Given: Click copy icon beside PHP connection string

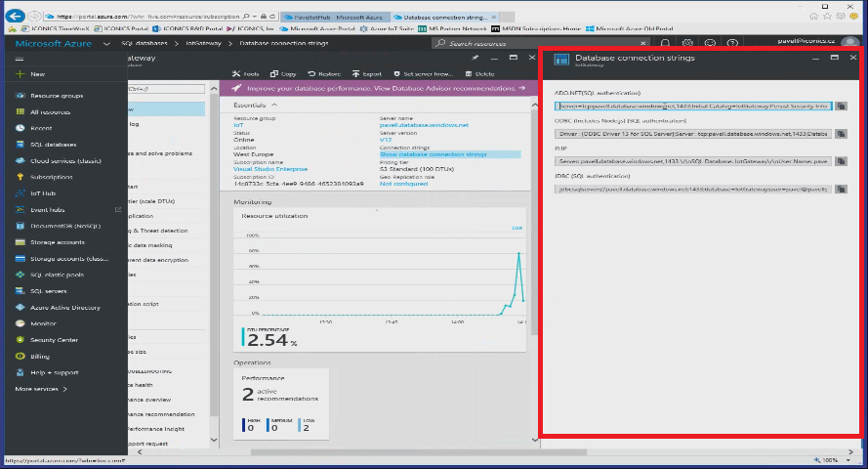Looking at the screenshot, I should pyautogui.click(x=841, y=159).
